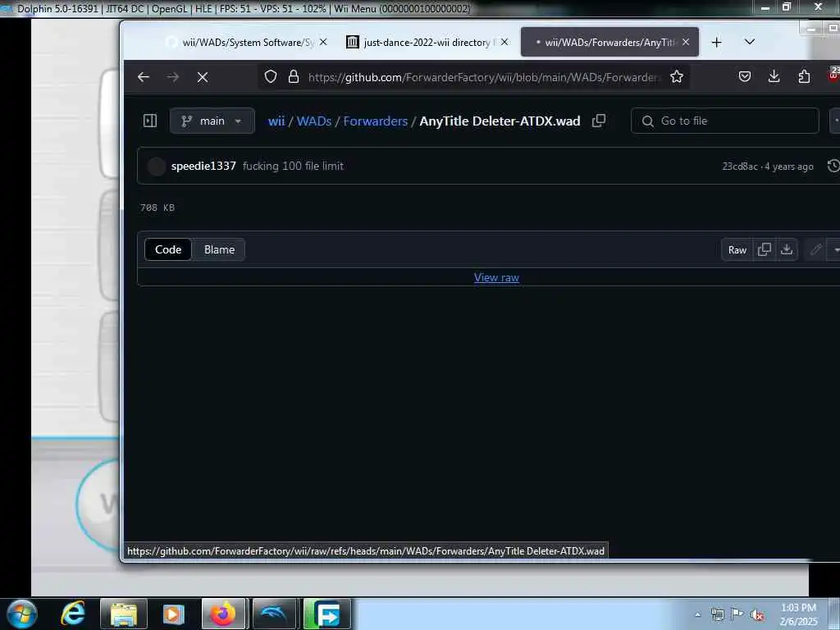Click the Go to file search box

pyautogui.click(x=725, y=121)
